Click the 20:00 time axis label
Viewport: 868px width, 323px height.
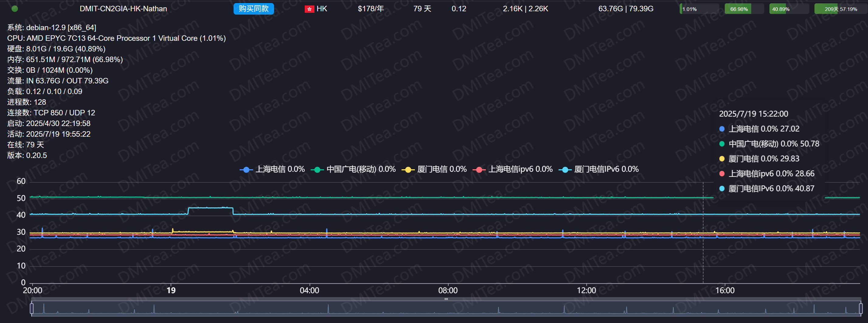click(x=33, y=291)
